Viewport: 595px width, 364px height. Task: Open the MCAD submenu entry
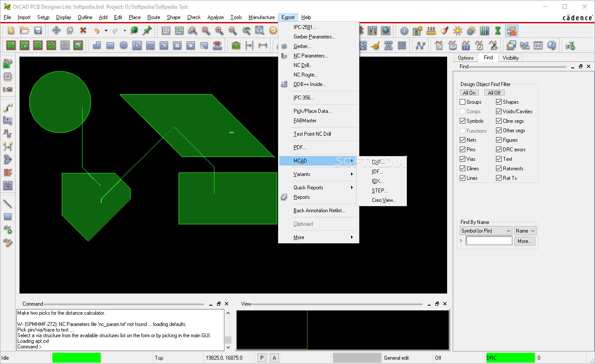[319, 161]
